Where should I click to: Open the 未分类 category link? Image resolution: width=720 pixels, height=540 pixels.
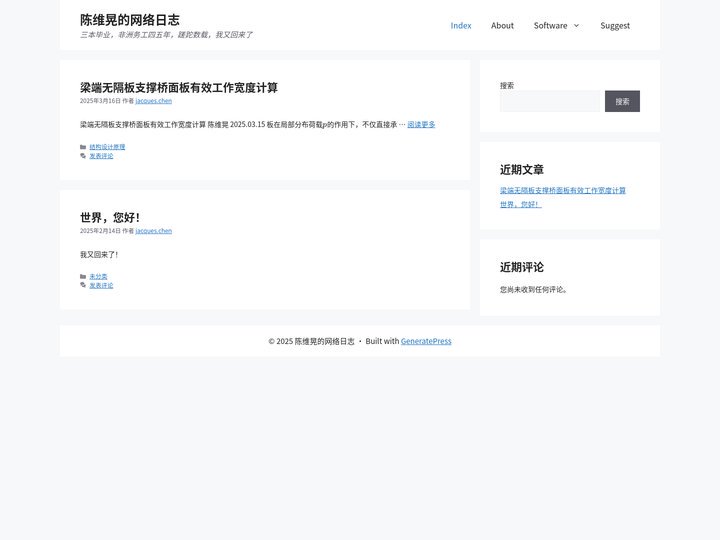pyautogui.click(x=98, y=276)
